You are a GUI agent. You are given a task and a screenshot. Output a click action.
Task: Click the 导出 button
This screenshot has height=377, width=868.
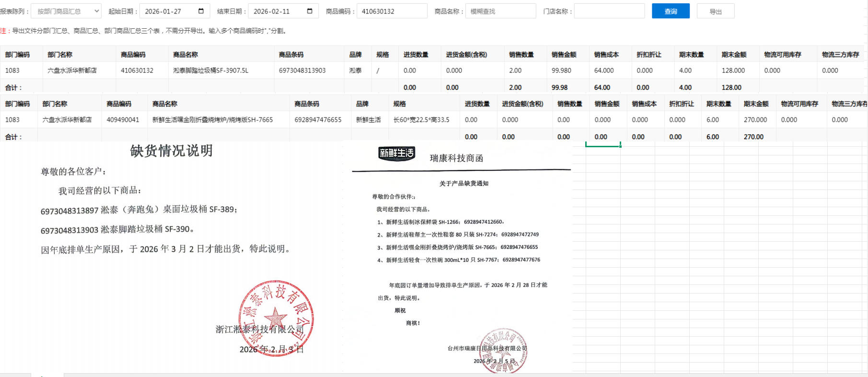[715, 12]
